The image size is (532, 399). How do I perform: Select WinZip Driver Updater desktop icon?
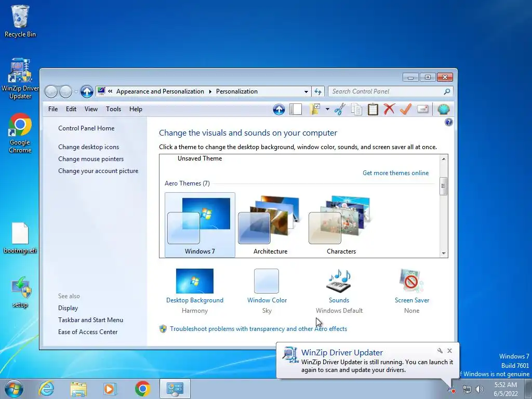[20, 79]
